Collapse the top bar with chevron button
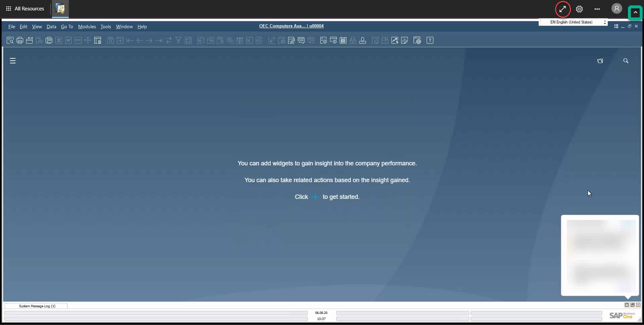Image resolution: width=644 pixels, height=325 pixels. coord(635,13)
